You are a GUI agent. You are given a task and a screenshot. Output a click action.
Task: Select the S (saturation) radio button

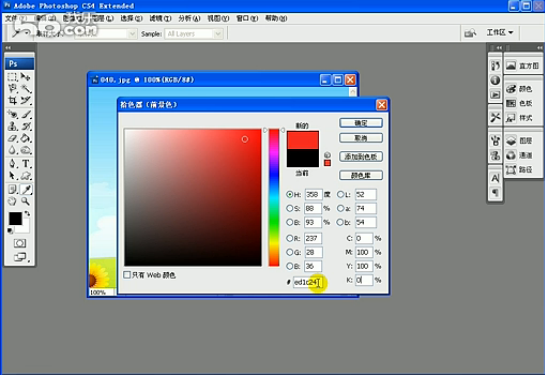(x=289, y=208)
